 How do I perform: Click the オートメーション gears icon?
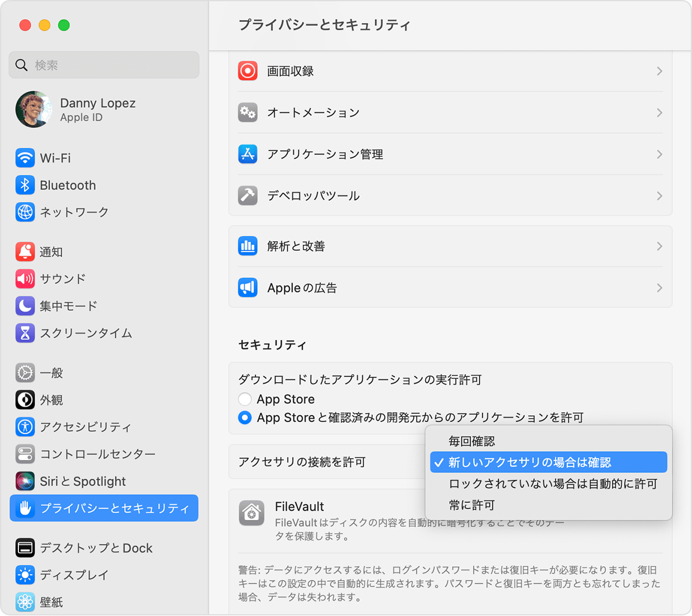pos(248,112)
